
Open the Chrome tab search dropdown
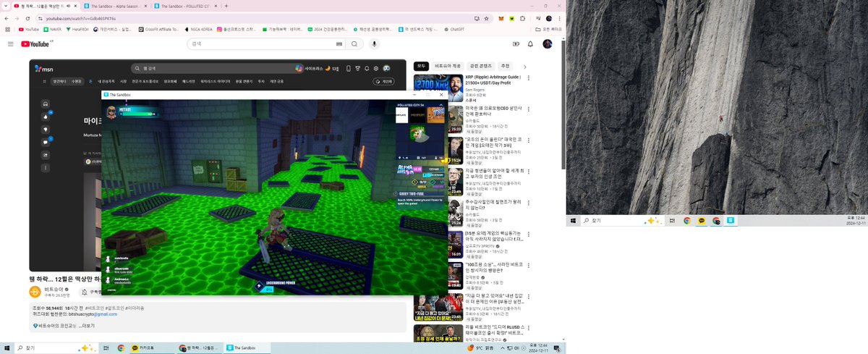click(x=7, y=5)
